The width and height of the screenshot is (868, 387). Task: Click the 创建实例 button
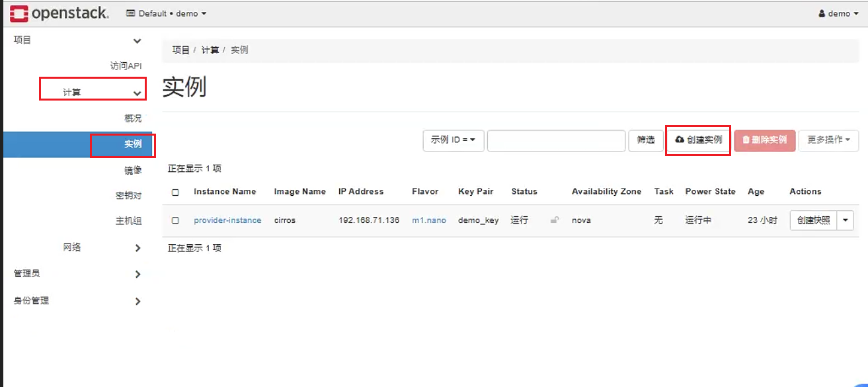point(698,140)
